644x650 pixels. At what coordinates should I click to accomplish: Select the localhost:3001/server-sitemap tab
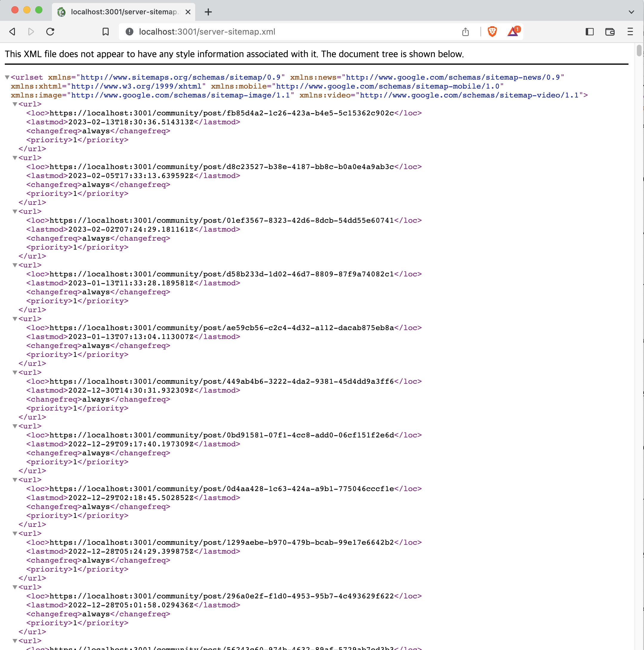pos(123,12)
